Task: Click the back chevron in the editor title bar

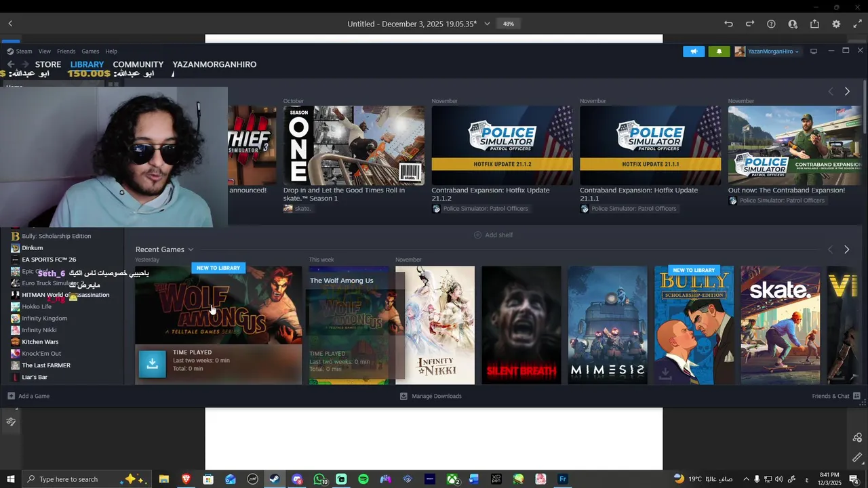Action: point(10,24)
